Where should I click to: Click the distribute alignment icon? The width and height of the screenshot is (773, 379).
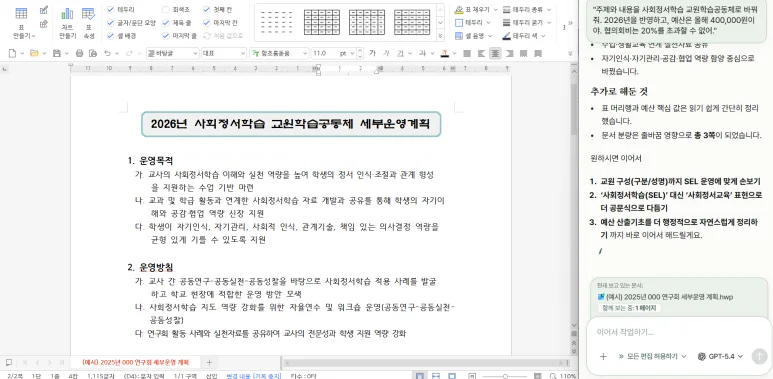click(x=524, y=53)
